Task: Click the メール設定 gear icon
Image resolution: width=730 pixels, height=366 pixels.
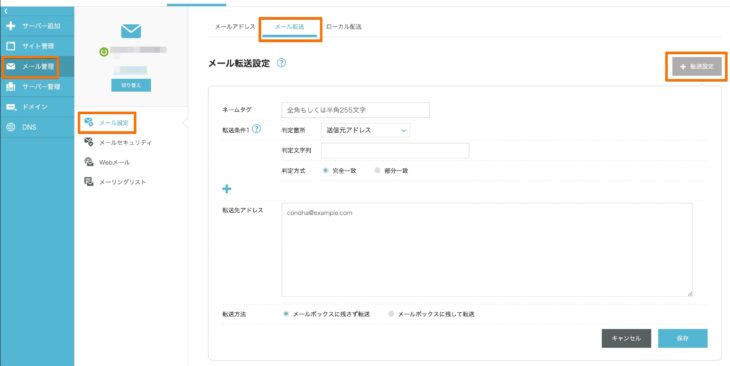Action: tap(88, 122)
